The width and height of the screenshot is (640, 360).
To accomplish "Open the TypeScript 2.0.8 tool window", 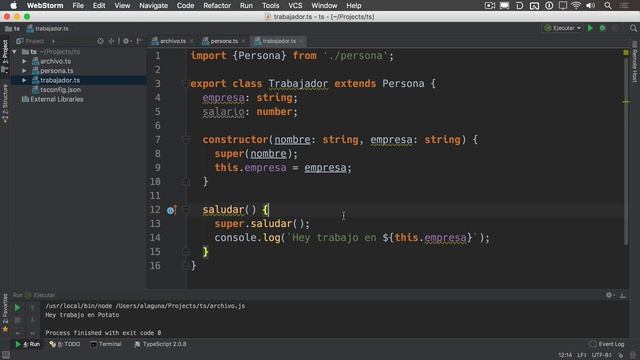I will click(160, 344).
